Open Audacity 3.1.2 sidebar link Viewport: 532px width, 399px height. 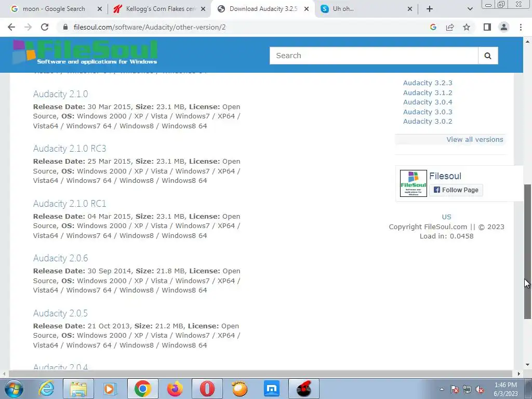click(428, 92)
